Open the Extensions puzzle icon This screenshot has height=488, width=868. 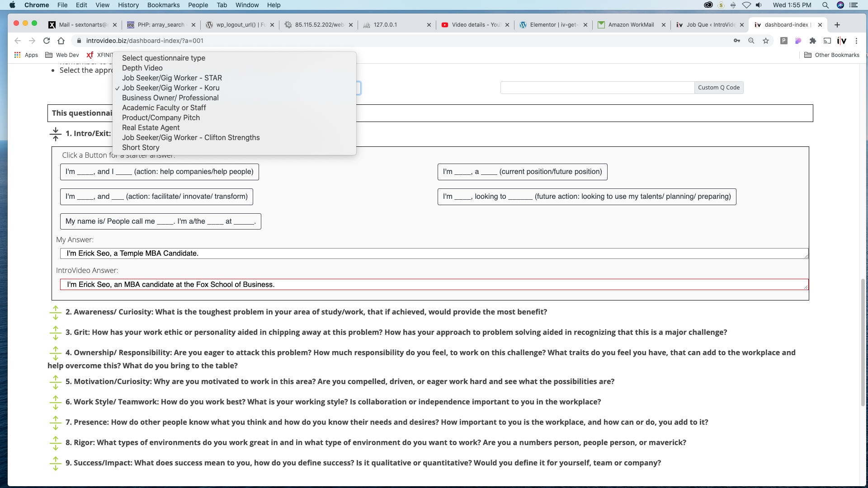[x=813, y=41]
